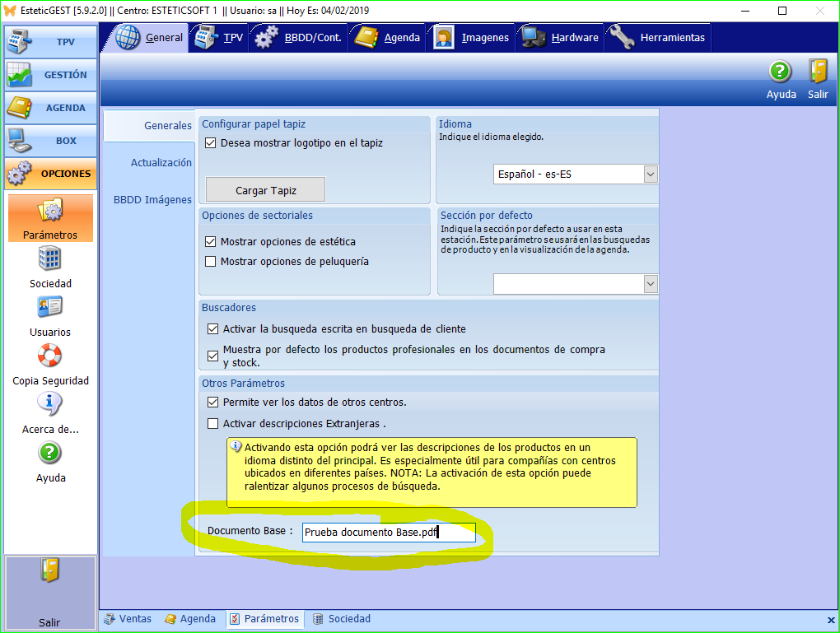This screenshot has height=633, width=840.
Task: Select the Parámetros gear icon in sidebar
Action: point(49,211)
